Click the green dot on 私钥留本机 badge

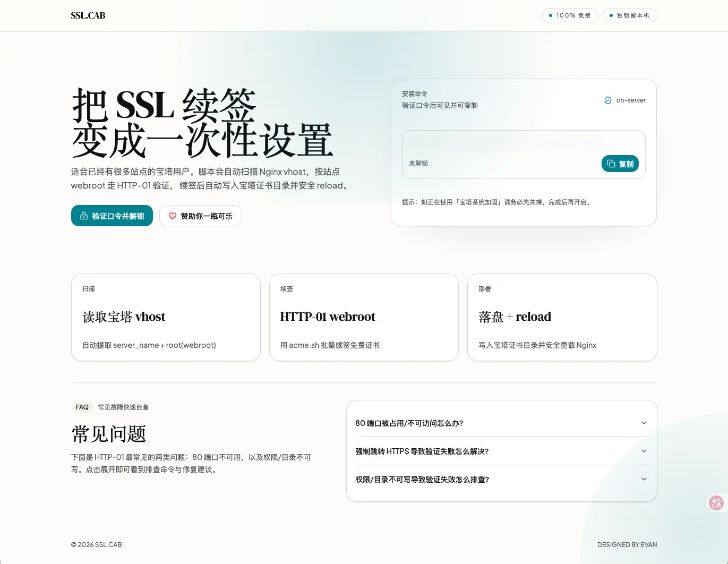click(x=611, y=15)
